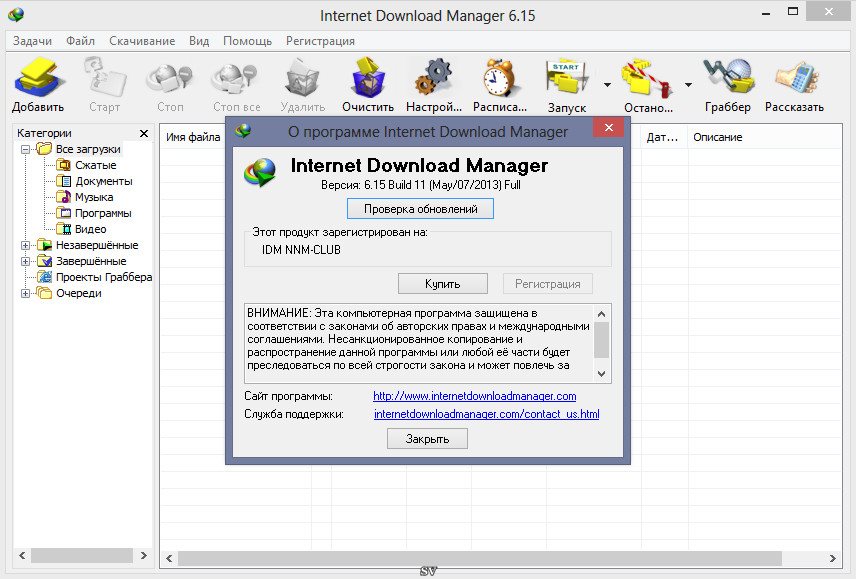The height and width of the screenshot is (579, 856).
Task: Click the registered name IDM NNM-CLUB
Action: pyautogui.click(x=301, y=250)
